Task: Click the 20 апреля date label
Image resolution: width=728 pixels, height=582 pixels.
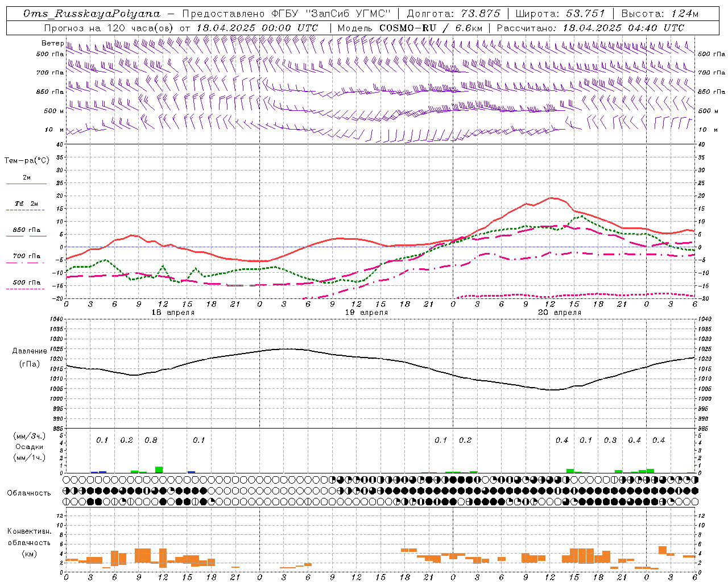Action: click(560, 313)
